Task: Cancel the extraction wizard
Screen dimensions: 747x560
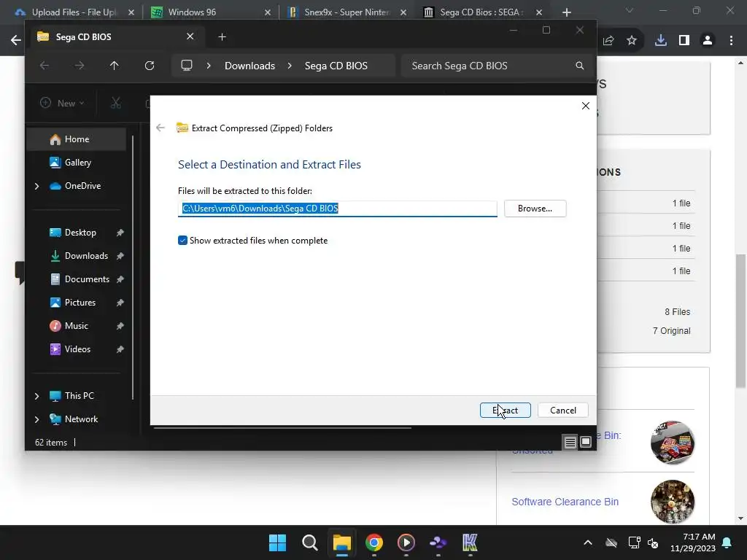Action: click(x=562, y=410)
